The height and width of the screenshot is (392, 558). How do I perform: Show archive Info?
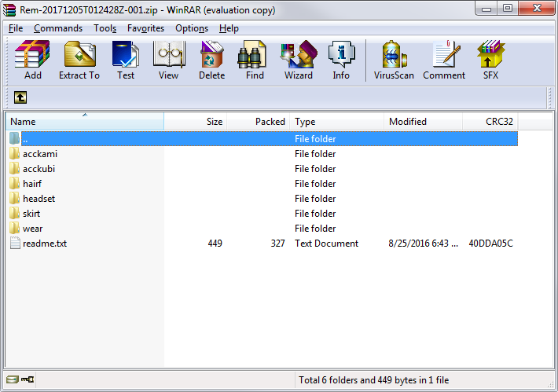pyautogui.click(x=341, y=54)
